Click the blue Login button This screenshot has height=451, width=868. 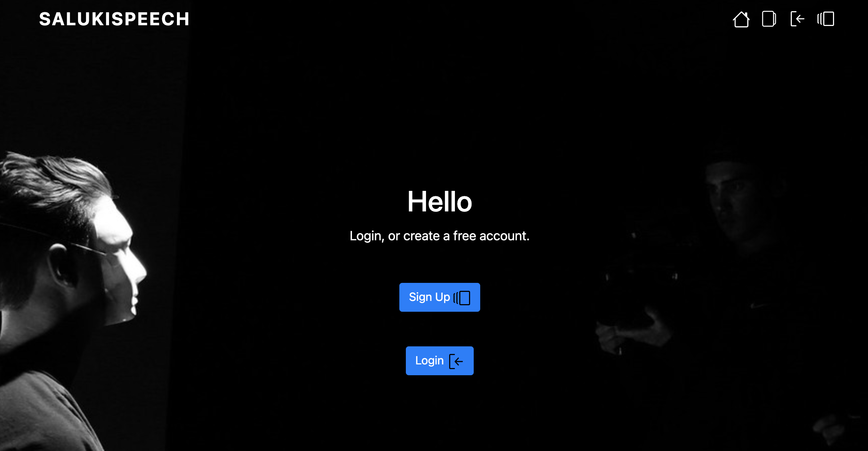[x=439, y=361]
